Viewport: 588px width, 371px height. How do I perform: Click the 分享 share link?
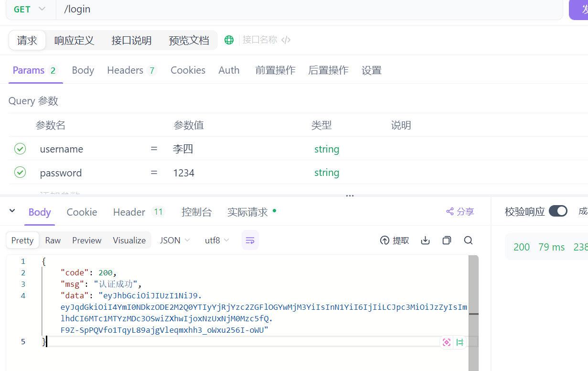pos(459,211)
